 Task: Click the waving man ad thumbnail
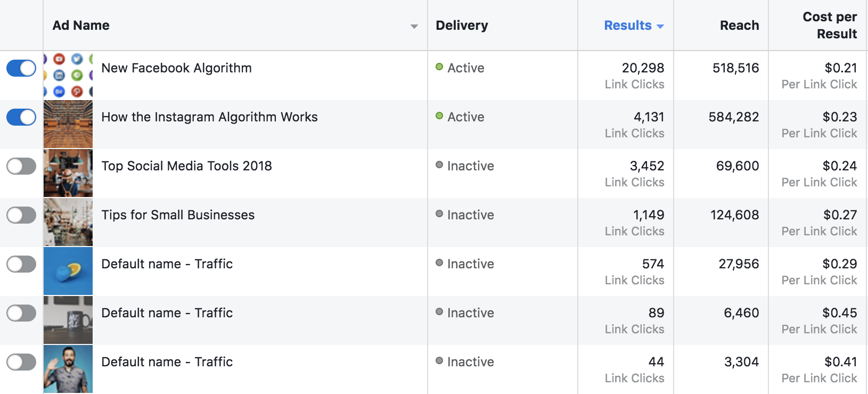(x=68, y=369)
